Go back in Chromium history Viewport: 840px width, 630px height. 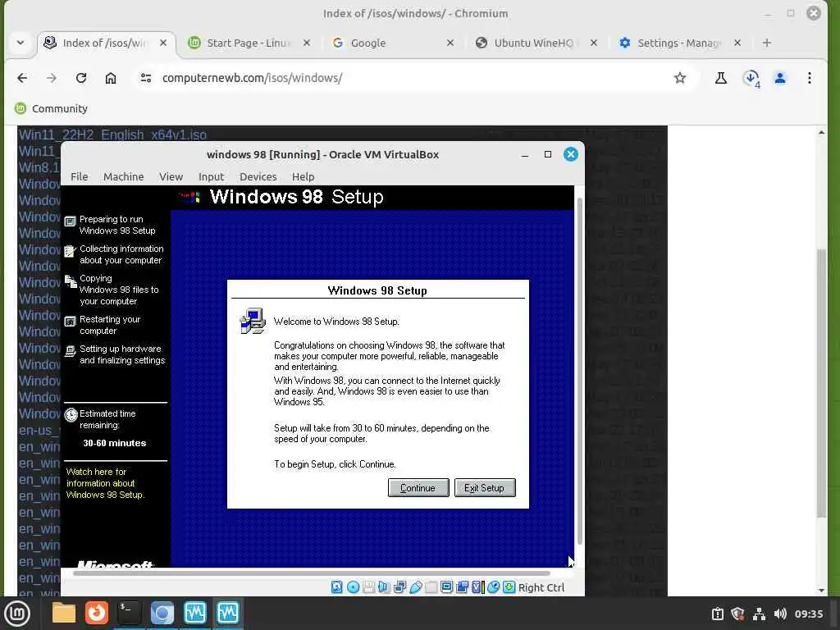tap(22, 78)
